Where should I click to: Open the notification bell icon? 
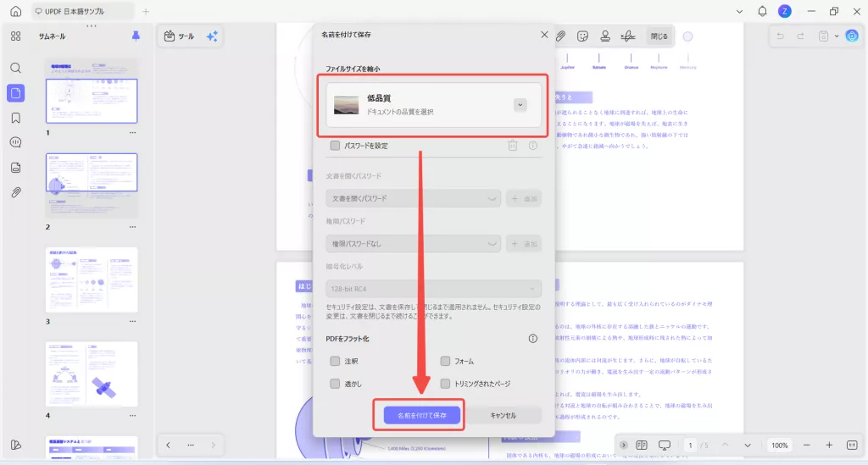coord(762,11)
